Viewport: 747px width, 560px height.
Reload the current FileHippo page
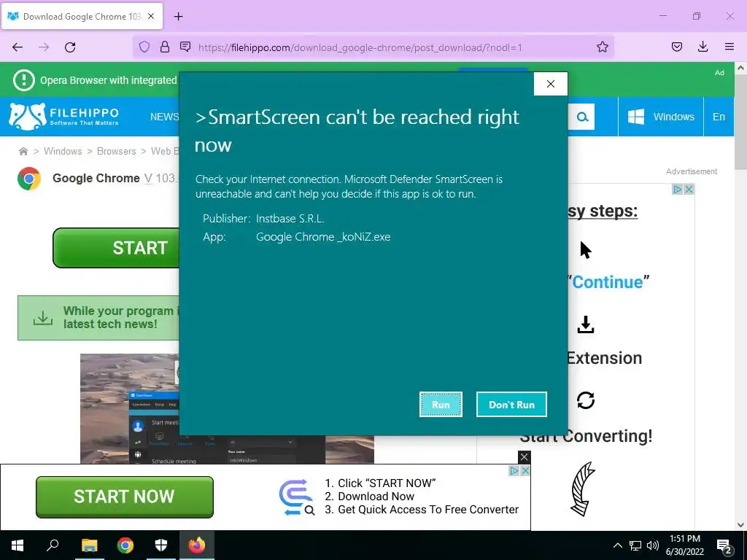click(x=70, y=47)
